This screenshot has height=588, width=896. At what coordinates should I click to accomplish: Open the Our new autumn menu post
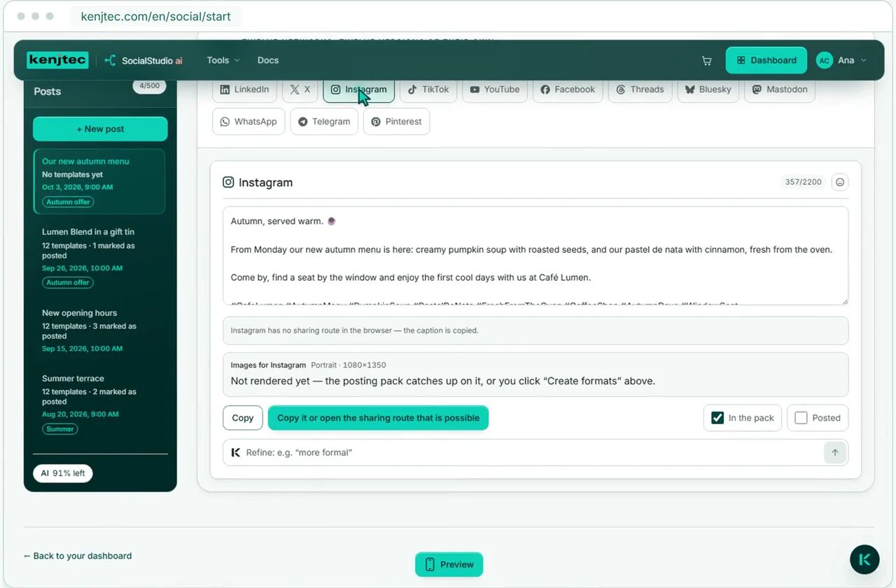pyautogui.click(x=99, y=181)
